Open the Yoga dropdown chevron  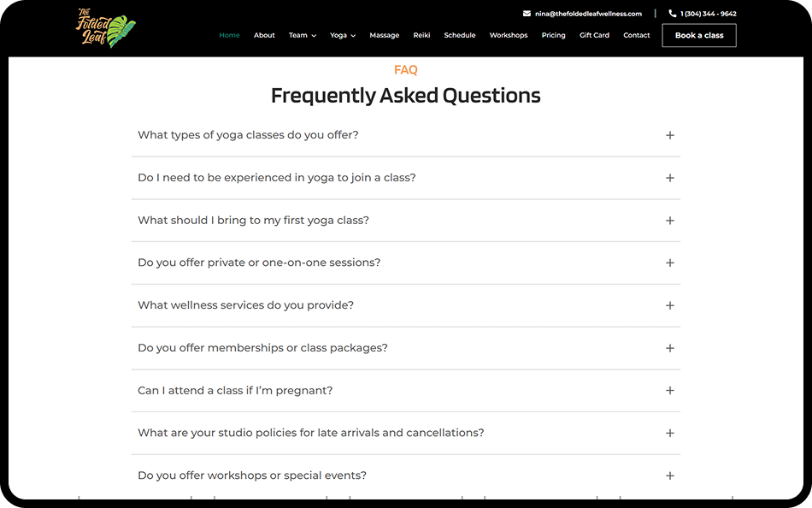pyautogui.click(x=353, y=36)
